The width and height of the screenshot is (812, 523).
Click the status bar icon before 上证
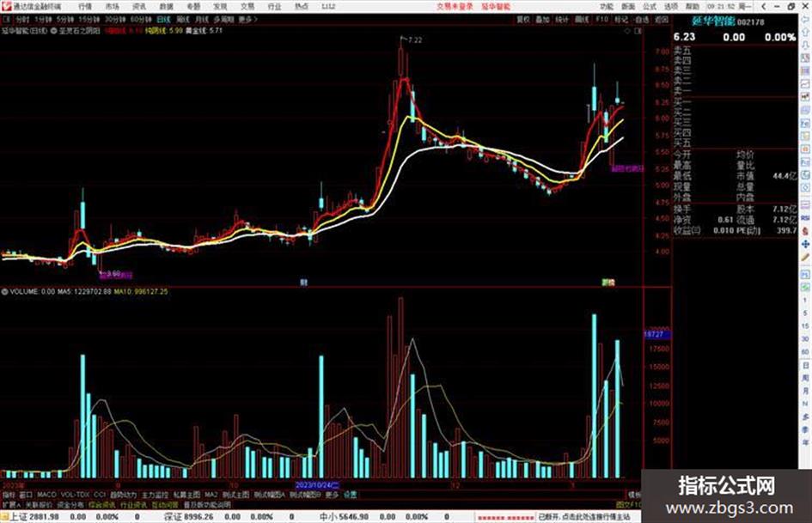click(x=4, y=517)
